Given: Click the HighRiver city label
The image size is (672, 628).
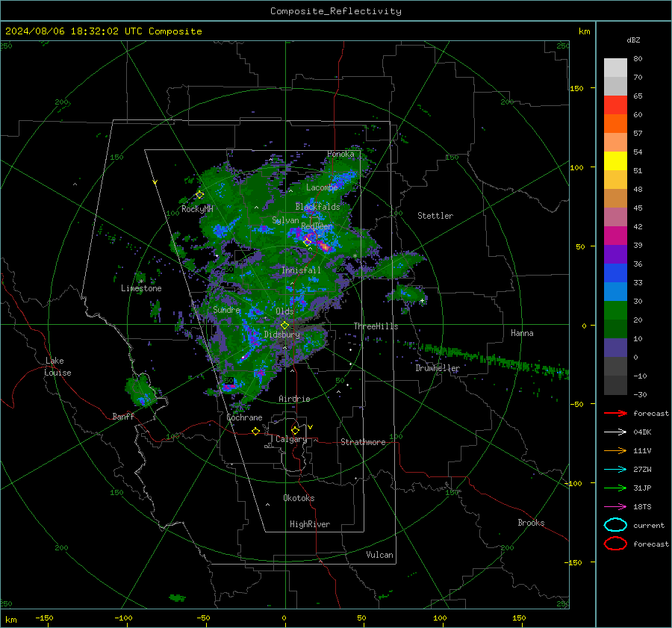Looking at the screenshot, I should click(x=310, y=524).
